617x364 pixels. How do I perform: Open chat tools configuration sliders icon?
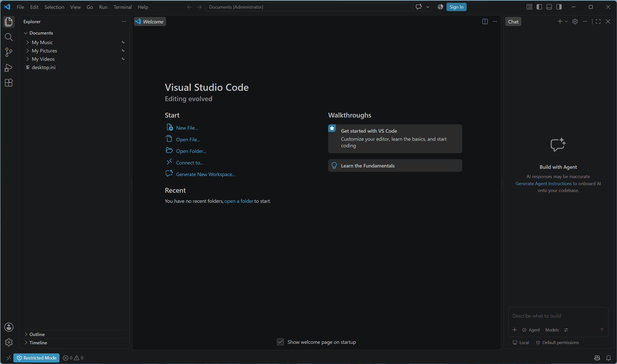[x=566, y=330]
